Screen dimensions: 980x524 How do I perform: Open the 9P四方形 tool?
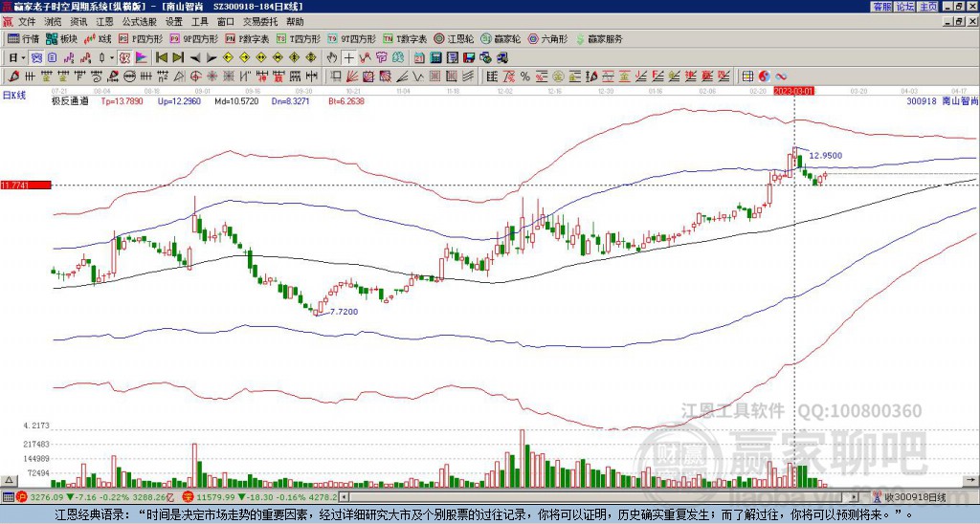click(x=194, y=38)
